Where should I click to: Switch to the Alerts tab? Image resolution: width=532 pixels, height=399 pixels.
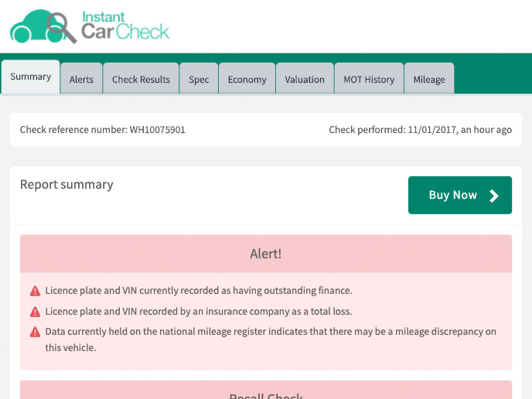point(81,79)
